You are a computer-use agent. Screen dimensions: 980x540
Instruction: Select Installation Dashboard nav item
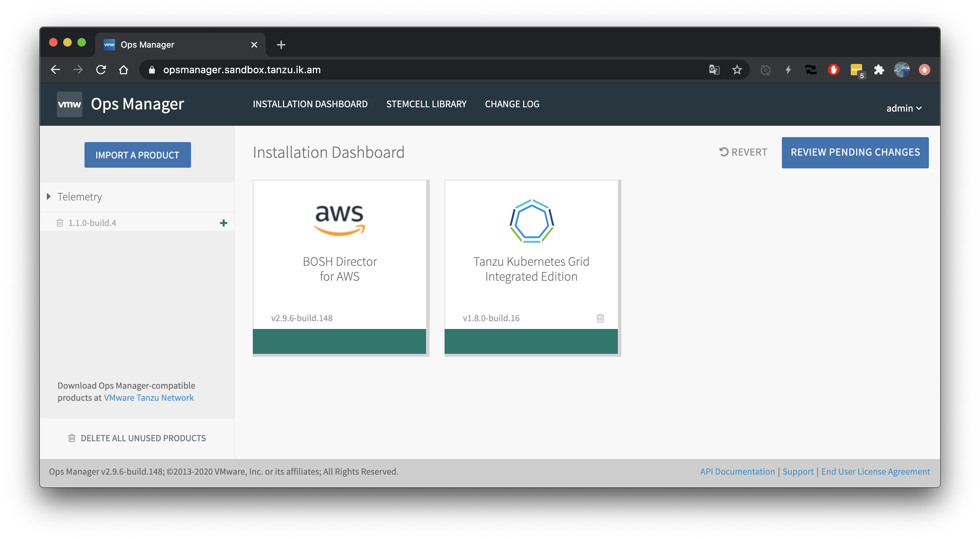[x=310, y=104]
